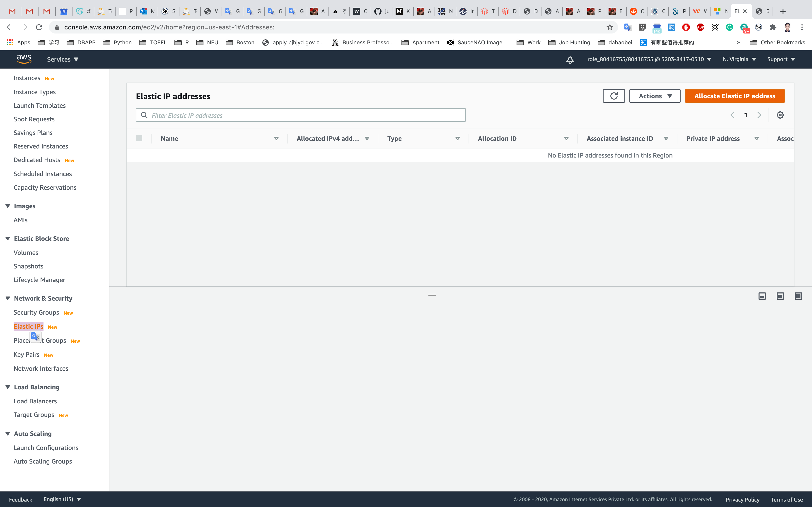This screenshot has width=812, height=507.
Task: Maximize details pane with full panel icon
Action: click(x=798, y=296)
